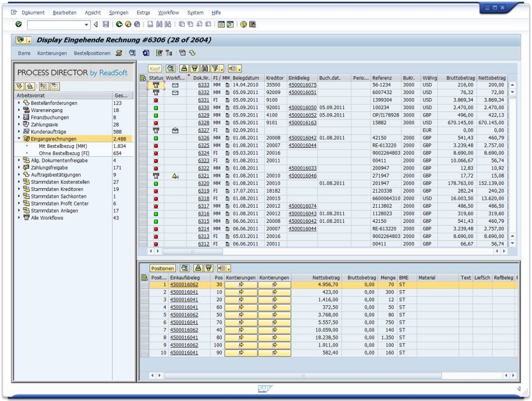Click the row selector for position 2
Screen dimensions: 532x401
pos(144,292)
